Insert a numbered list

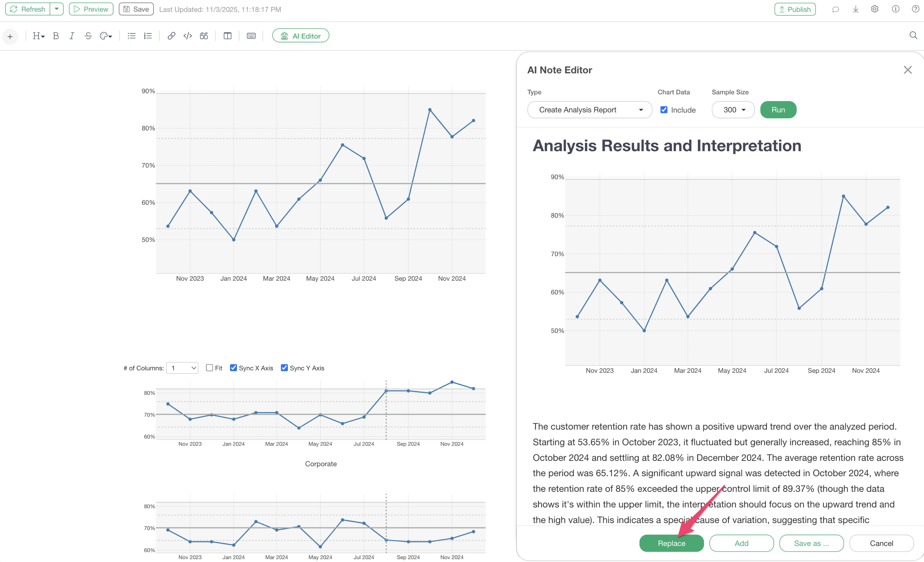click(148, 36)
